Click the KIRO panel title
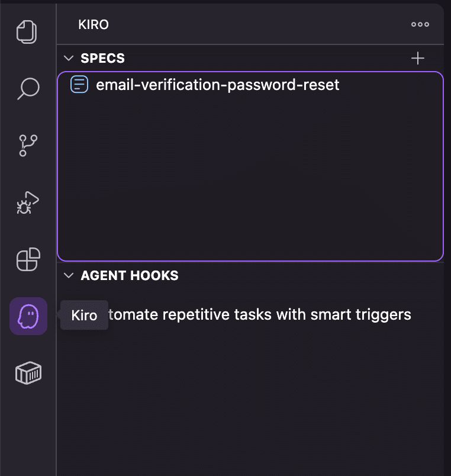 [94, 25]
